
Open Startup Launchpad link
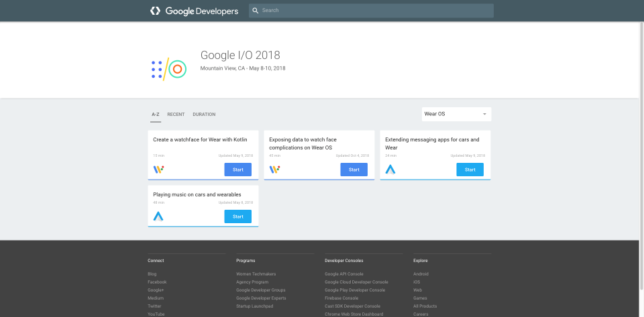[255, 306]
